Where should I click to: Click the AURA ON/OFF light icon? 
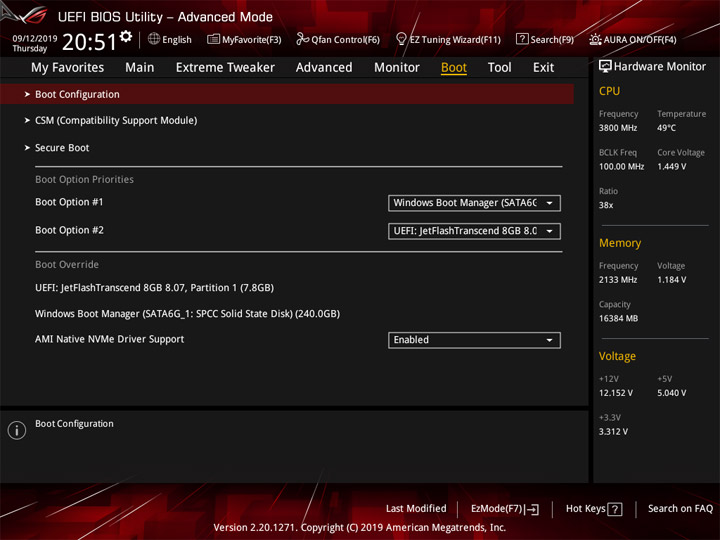[595, 39]
